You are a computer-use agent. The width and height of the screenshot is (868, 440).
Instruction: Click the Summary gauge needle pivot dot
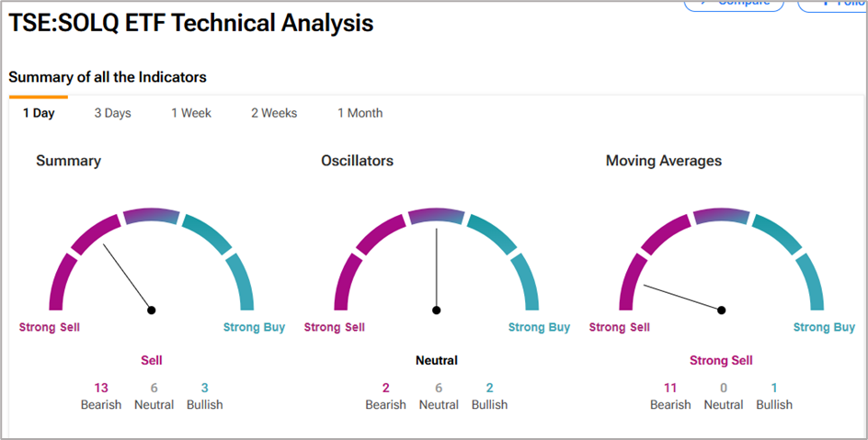point(152,310)
